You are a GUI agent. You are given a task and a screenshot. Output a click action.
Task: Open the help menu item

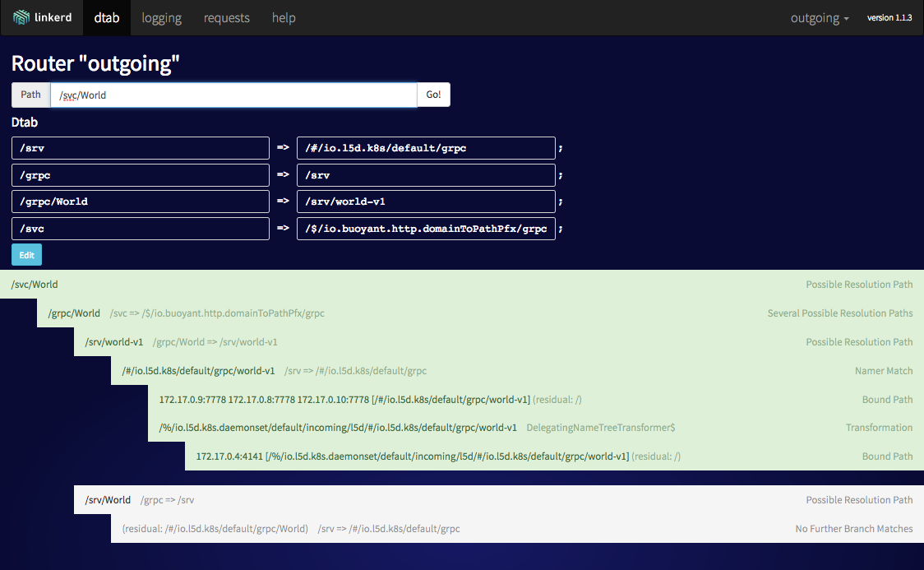(x=284, y=17)
